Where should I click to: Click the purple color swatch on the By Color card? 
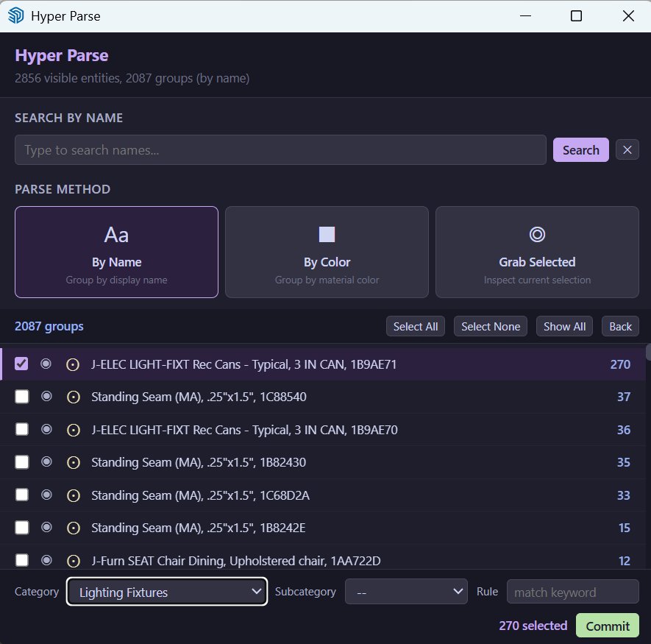coord(327,233)
